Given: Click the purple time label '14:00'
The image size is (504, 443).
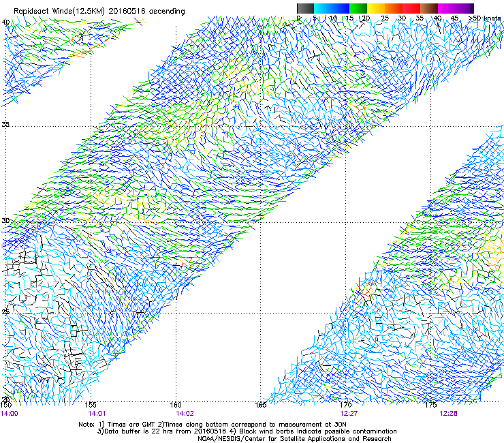Looking at the screenshot, I should point(10,414).
